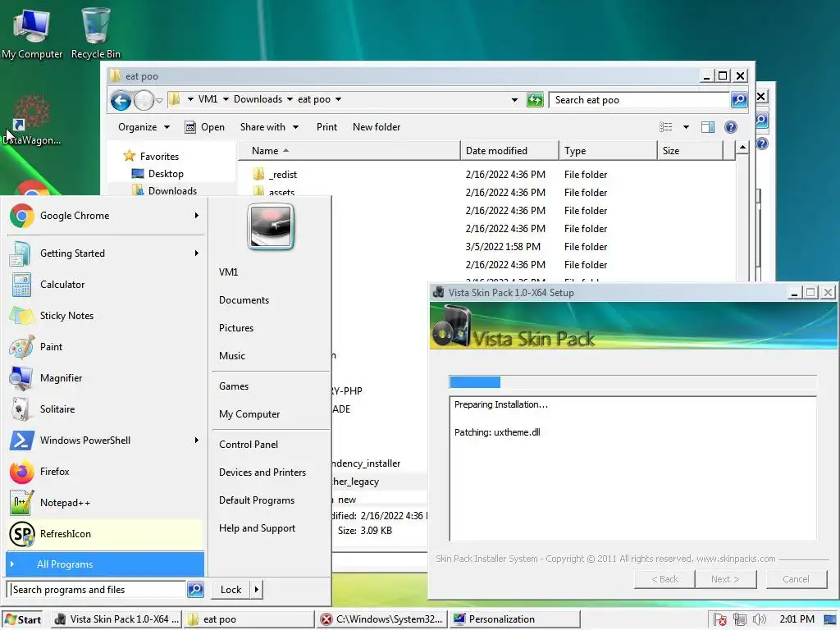The height and width of the screenshot is (630, 840).
Task: Open the address bar history dropdown
Action: click(x=515, y=99)
